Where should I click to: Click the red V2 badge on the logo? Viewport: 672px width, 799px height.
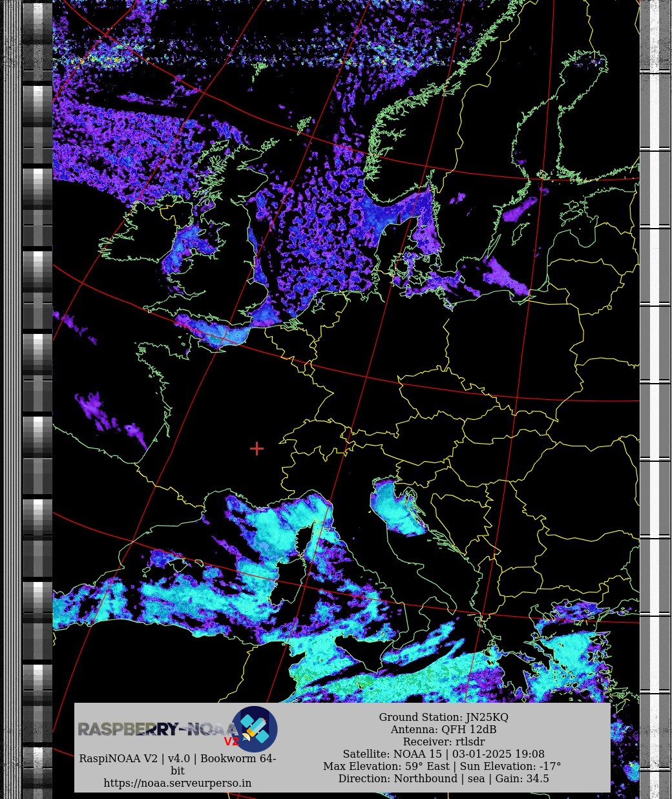[x=231, y=742]
